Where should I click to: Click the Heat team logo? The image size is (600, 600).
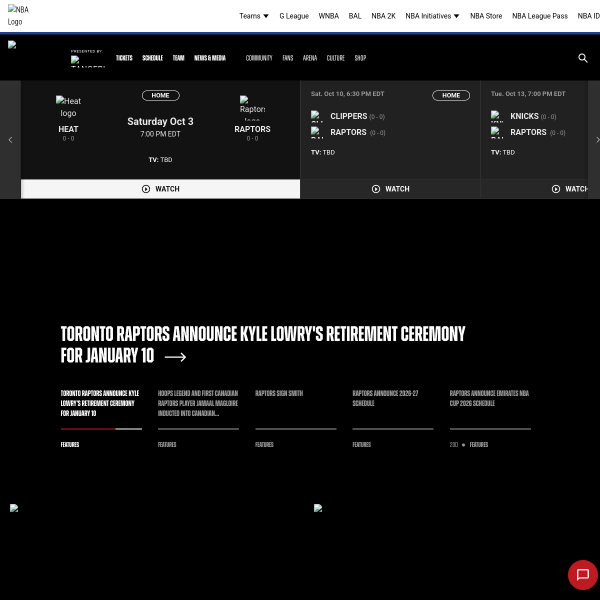pyautogui.click(x=68, y=107)
